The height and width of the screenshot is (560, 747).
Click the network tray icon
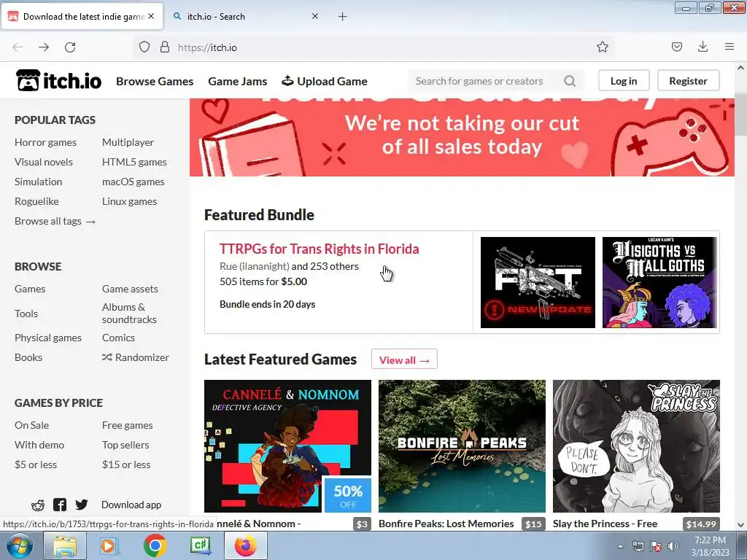pos(638,546)
